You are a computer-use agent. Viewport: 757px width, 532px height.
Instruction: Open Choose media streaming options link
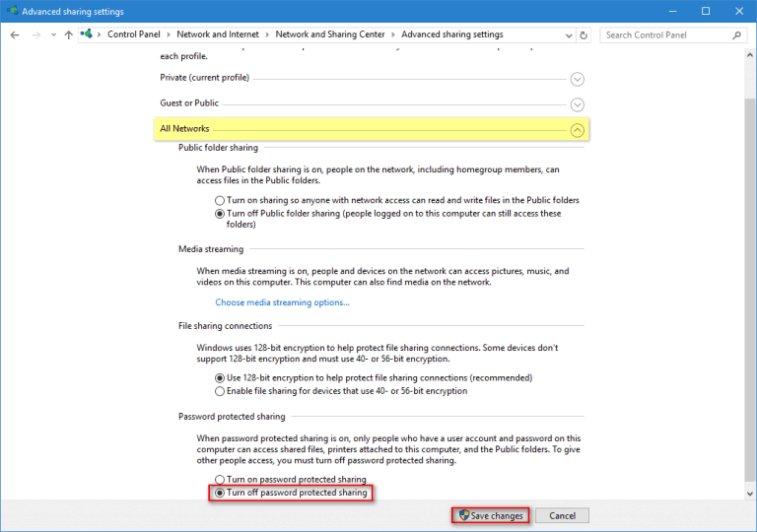(x=282, y=302)
